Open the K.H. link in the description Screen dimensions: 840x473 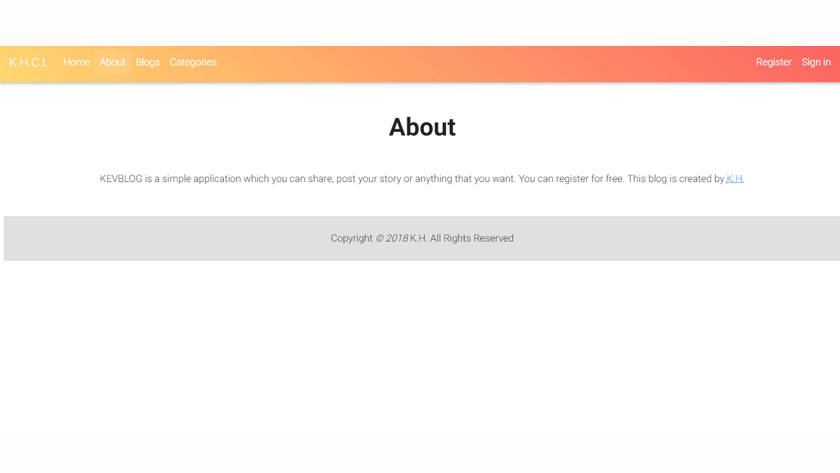735,179
